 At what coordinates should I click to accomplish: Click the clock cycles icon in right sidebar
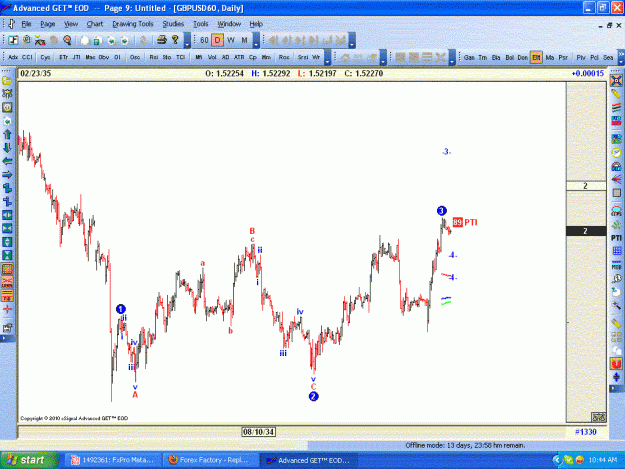616,153
